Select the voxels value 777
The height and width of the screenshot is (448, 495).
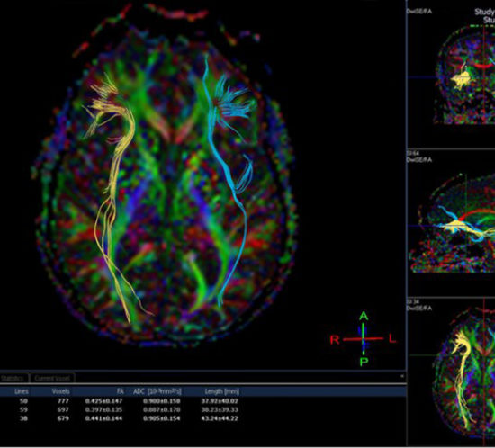64,401
